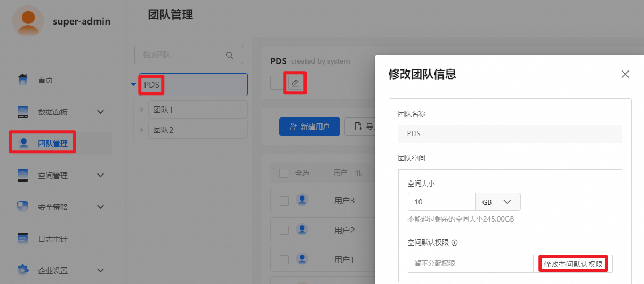Screen dimensions: 644x284
Task: Expand the 团队1 tree node
Action: point(142,109)
